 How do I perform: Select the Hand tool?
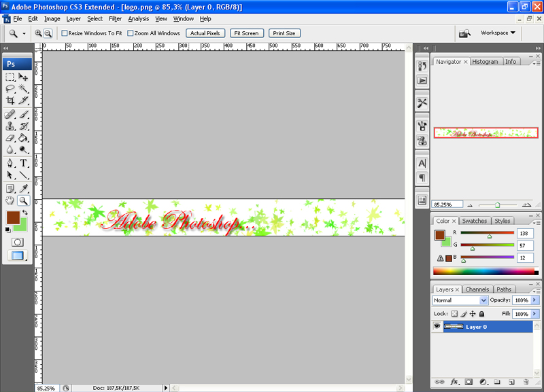pyautogui.click(x=10, y=200)
